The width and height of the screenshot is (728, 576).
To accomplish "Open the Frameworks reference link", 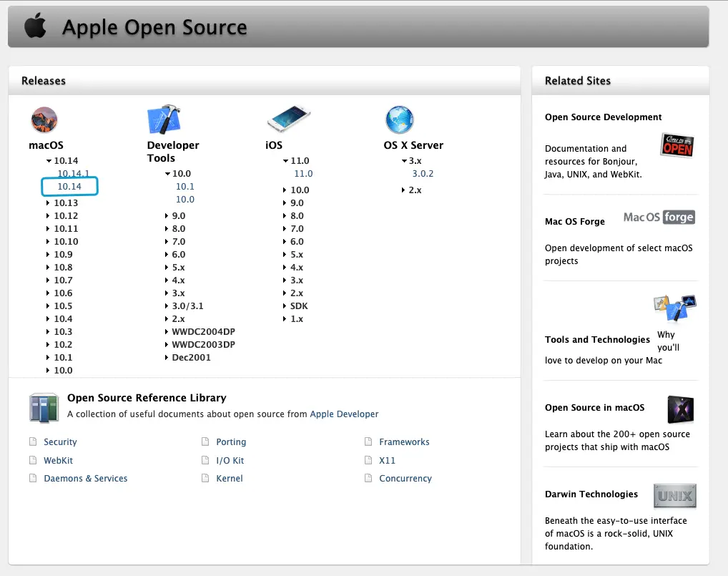I will (x=404, y=441).
